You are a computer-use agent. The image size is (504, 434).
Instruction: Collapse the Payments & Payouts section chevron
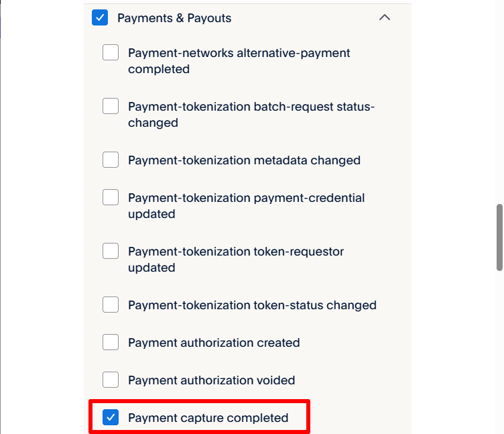[385, 18]
